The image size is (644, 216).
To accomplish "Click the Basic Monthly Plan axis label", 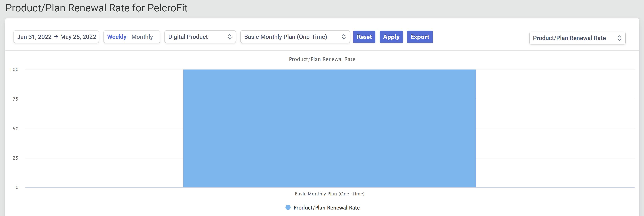I will pyautogui.click(x=329, y=194).
